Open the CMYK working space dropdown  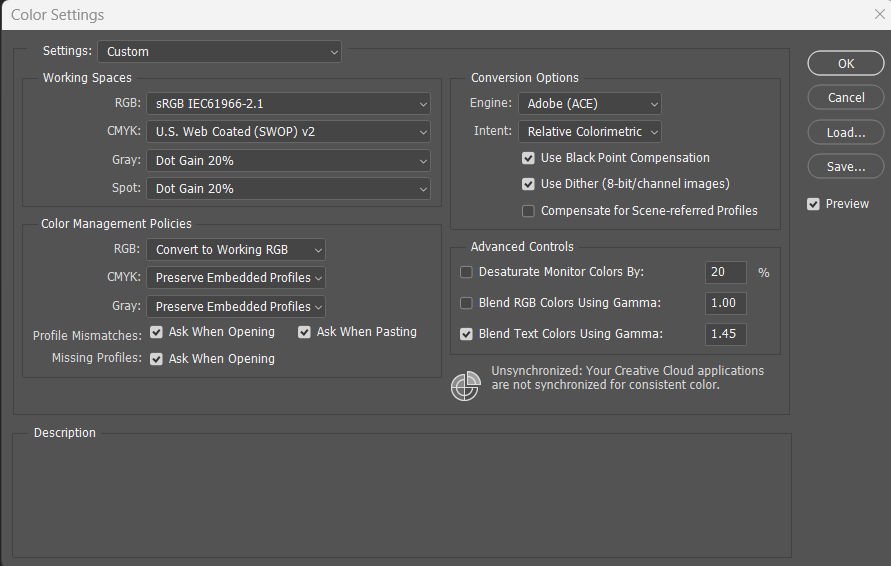288,132
